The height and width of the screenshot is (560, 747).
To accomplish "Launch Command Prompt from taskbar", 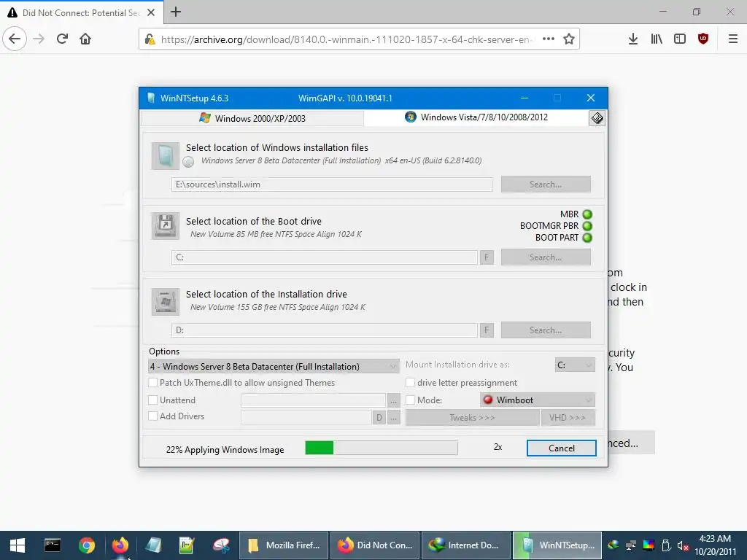I will click(x=53, y=545).
